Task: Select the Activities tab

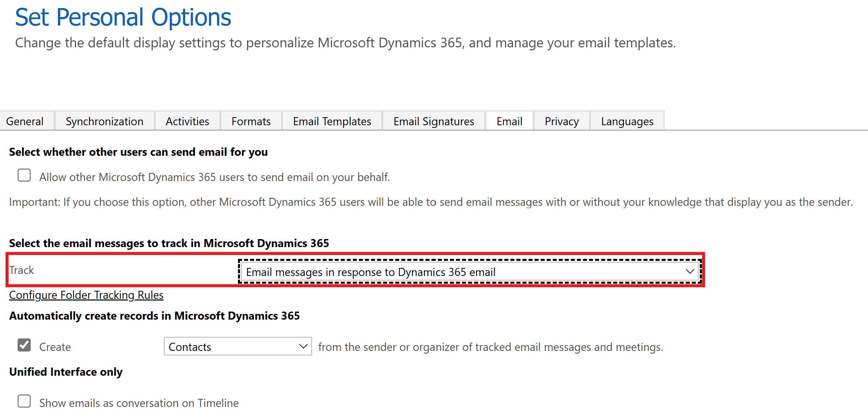Action: point(187,121)
